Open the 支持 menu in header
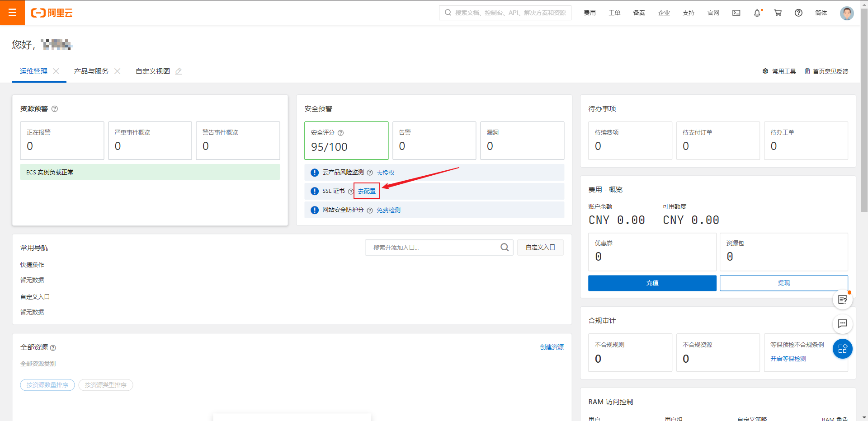 pos(689,13)
